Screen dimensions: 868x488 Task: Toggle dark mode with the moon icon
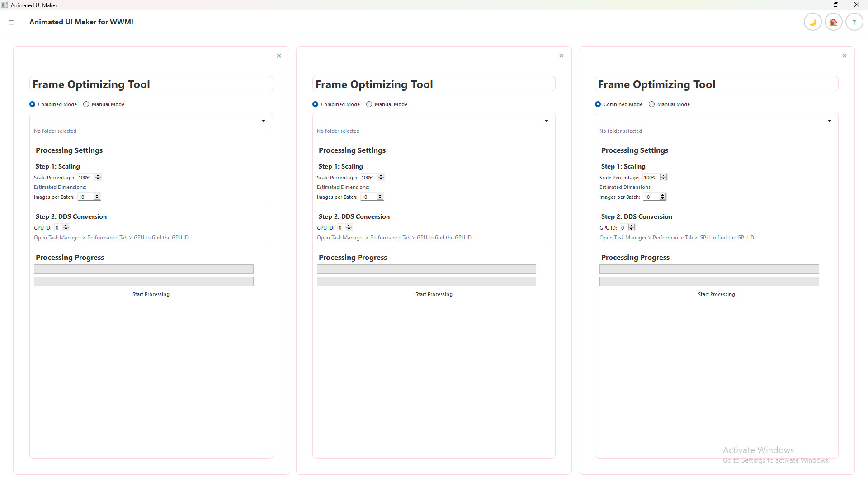click(x=812, y=22)
